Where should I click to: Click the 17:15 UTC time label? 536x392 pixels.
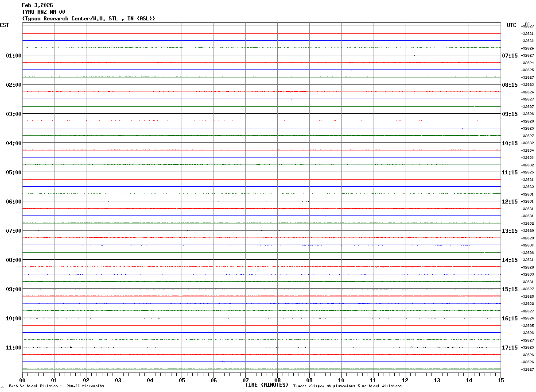click(510, 347)
